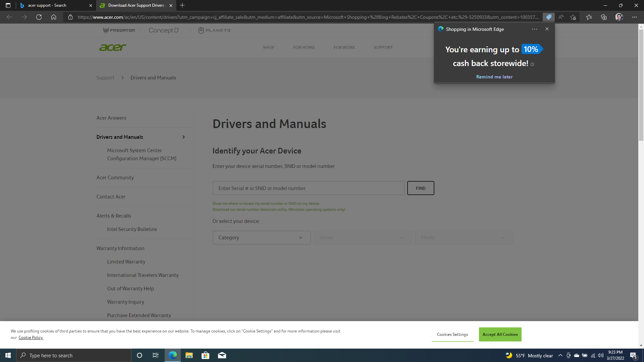644x362 pixels.
Task: Switch to acer support Search tab
Action: pyautogui.click(x=56, y=5)
